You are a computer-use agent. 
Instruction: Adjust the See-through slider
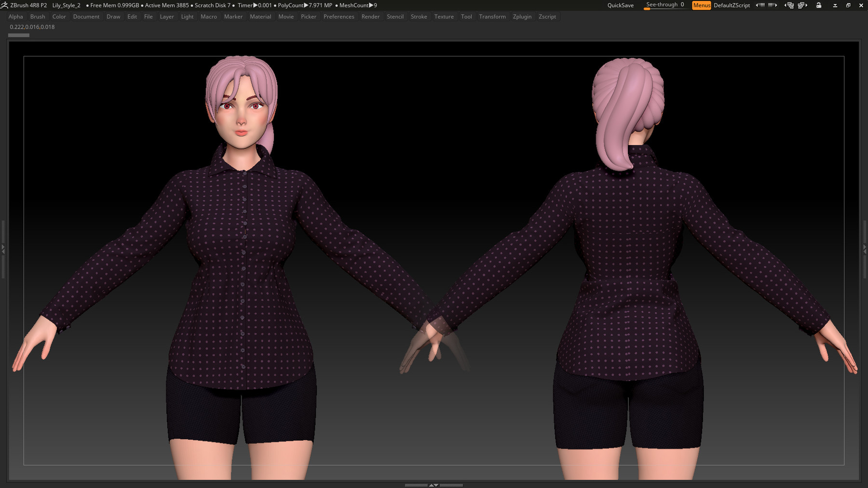pyautogui.click(x=665, y=5)
